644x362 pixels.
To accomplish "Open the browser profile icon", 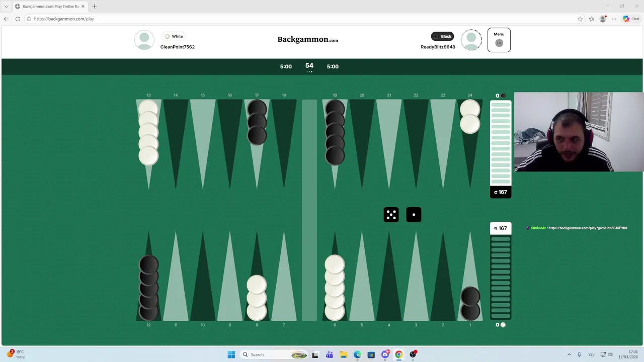I will (x=603, y=19).
